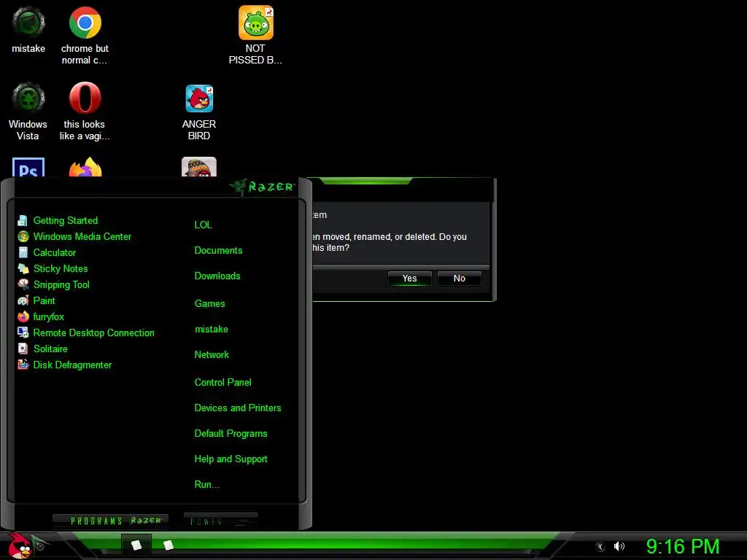Screen dimensions: 747x560
Task: Click Run... in the start menu
Action: (206, 485)
